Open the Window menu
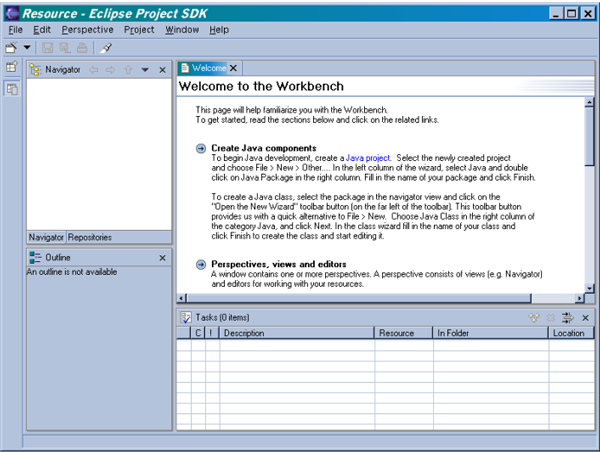The image size is (600, 452). (x=182, y=30)
